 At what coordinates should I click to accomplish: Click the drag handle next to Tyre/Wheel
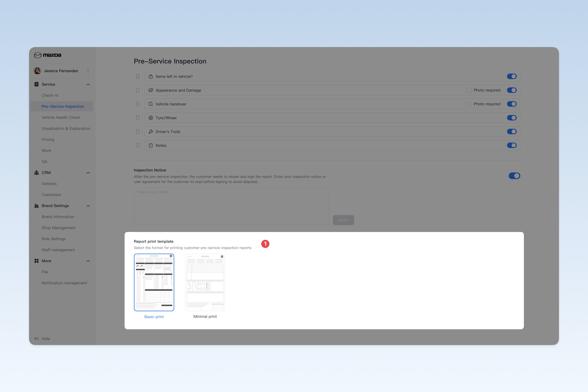pos(138,118)
